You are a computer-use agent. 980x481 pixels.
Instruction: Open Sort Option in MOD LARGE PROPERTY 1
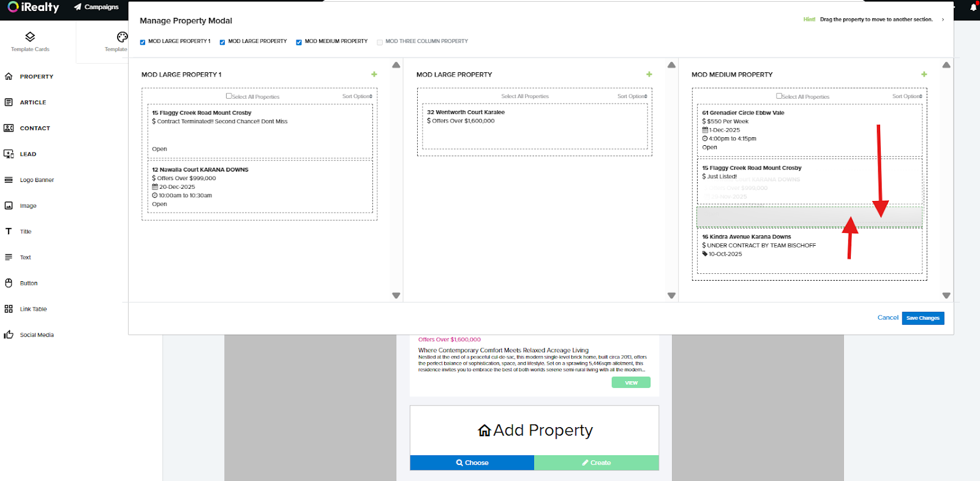tap(357, 96)
